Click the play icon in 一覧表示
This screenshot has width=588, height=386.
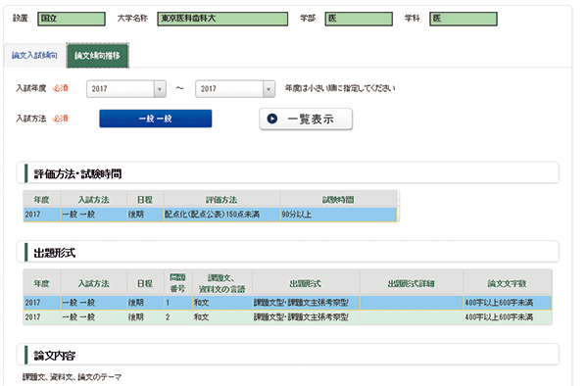click(x=272, y=119)
